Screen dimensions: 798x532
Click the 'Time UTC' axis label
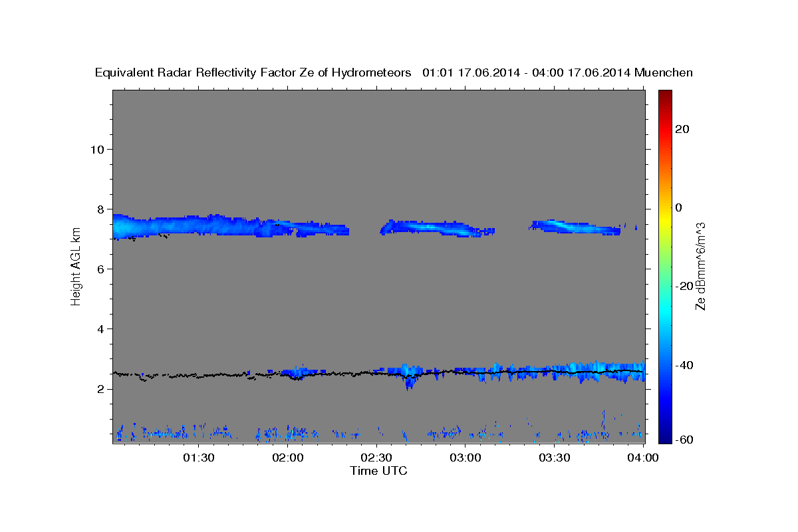(x=378, y=471)
